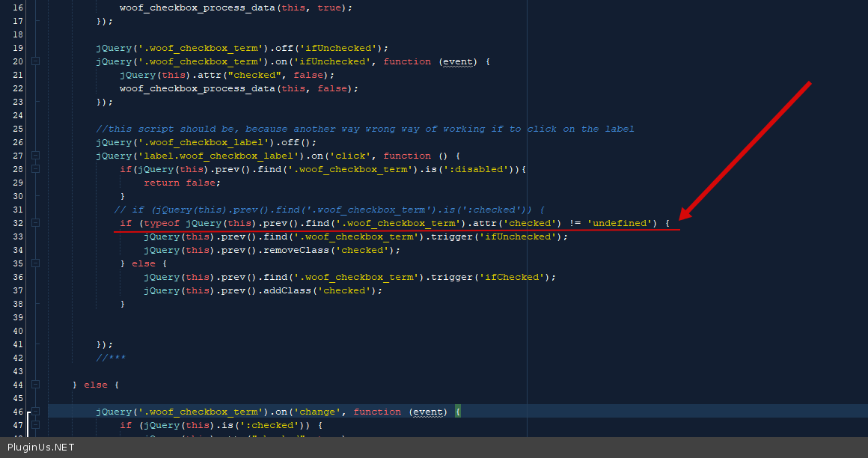Viewport: 868px width, 458px height.
Task: Collapse the fold marker on line 47
Action: click(35, 425)
